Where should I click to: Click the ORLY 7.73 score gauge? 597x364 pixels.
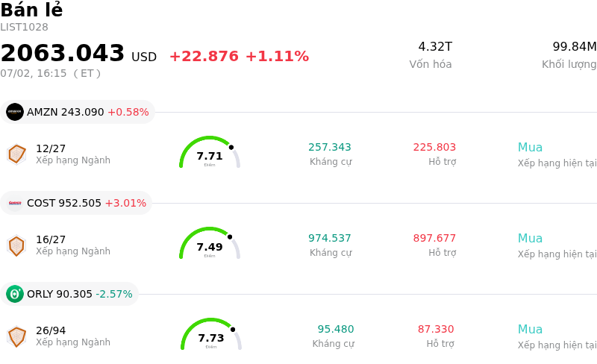point(211,334)
